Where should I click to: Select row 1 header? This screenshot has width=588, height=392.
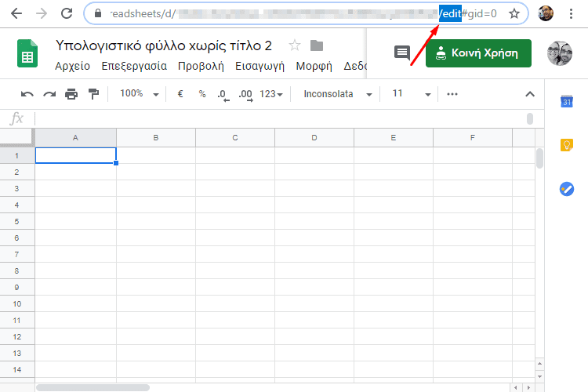(17, 156)
